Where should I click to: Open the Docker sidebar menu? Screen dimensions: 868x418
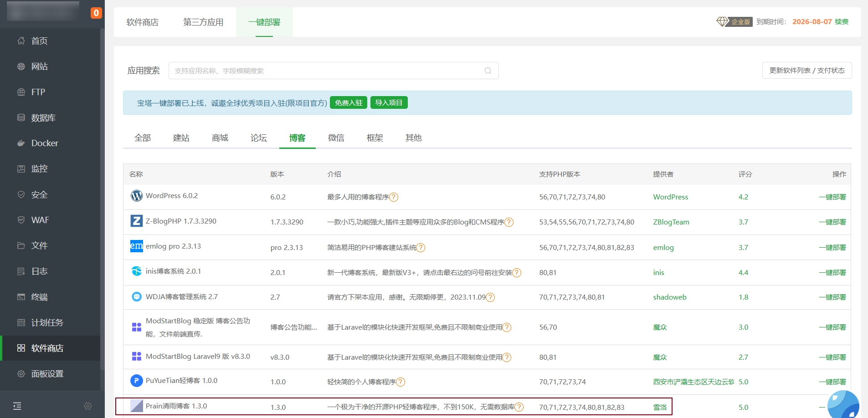click(45, 143)
